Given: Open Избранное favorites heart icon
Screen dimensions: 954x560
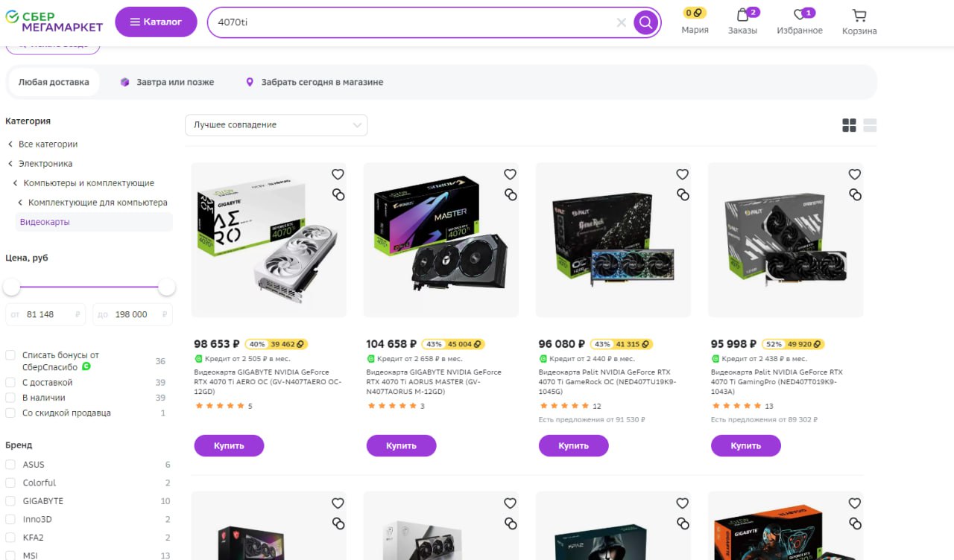Looking at the screenshot, I should (800, 15).
